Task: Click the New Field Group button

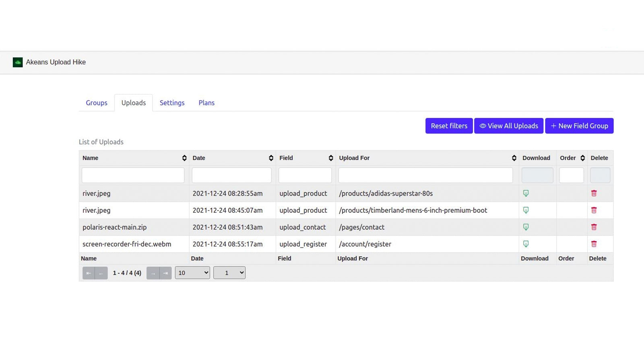Action: 579,125
